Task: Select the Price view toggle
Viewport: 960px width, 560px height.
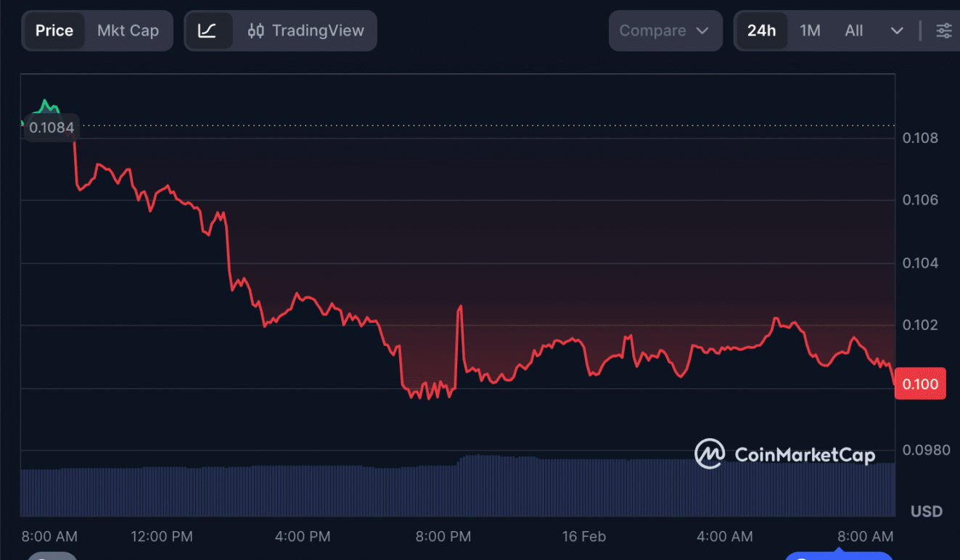Action: pyautogui.click(x=54, y=30)
